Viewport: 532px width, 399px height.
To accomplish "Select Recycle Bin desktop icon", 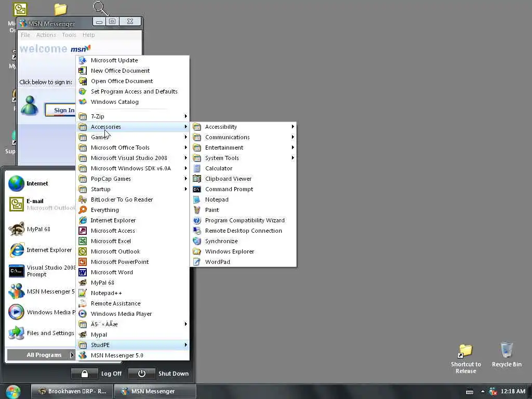I will click(507, 354).
